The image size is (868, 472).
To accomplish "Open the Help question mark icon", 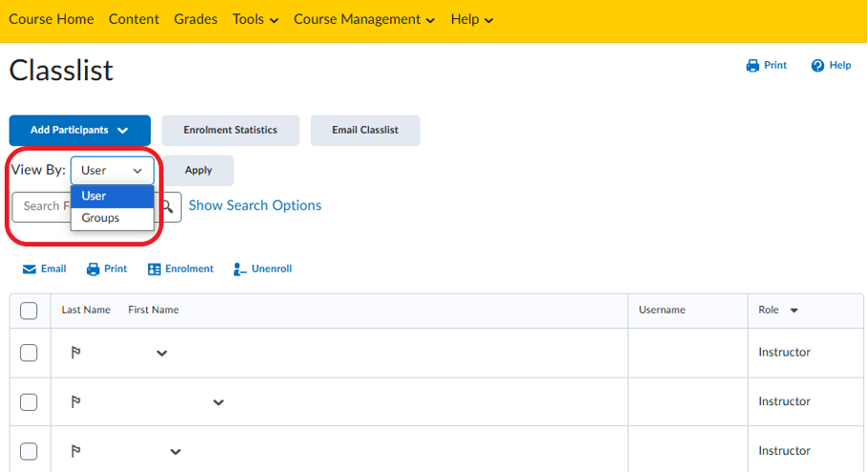I will coord(817,65).
